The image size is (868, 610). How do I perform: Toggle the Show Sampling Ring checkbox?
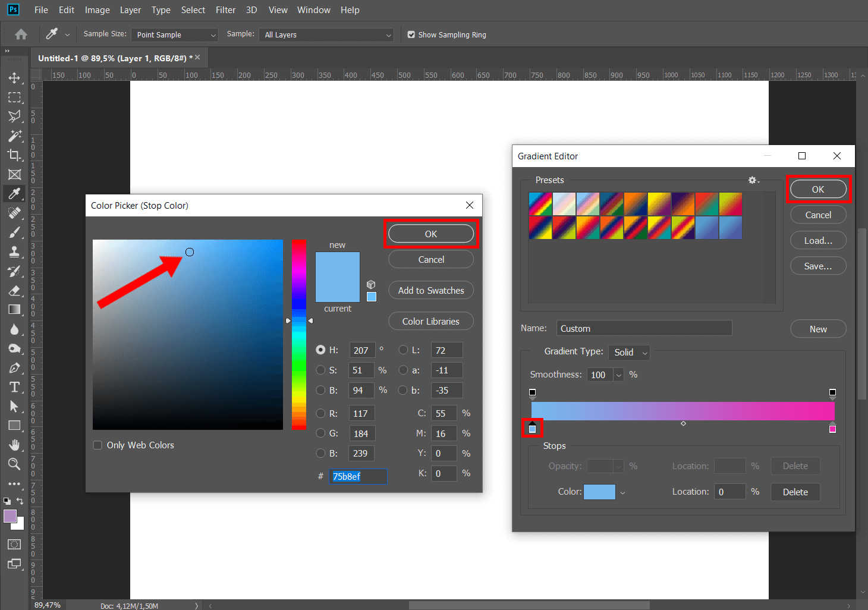(411, 34)
